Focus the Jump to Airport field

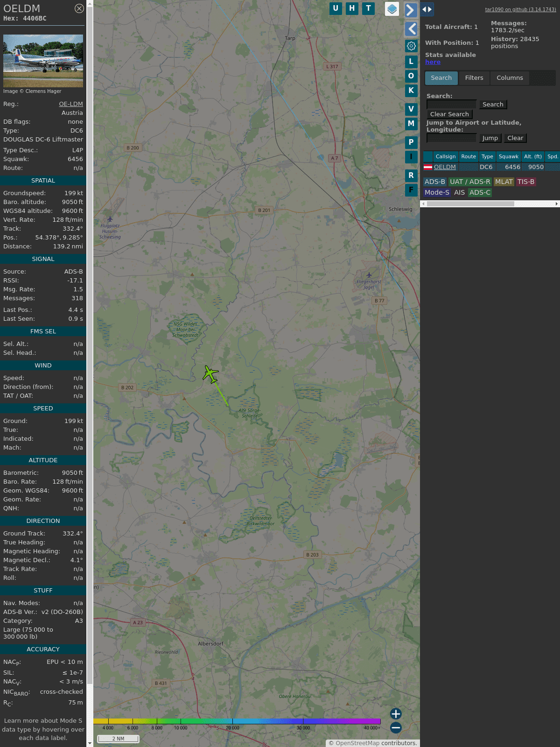pyautogui.click(x=452, y=138)
